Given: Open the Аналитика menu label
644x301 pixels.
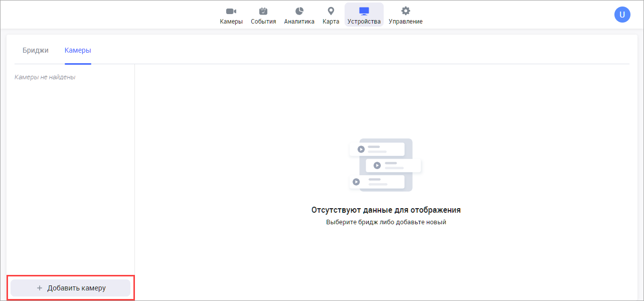Looking at the screenshot, I should point(299,22).
